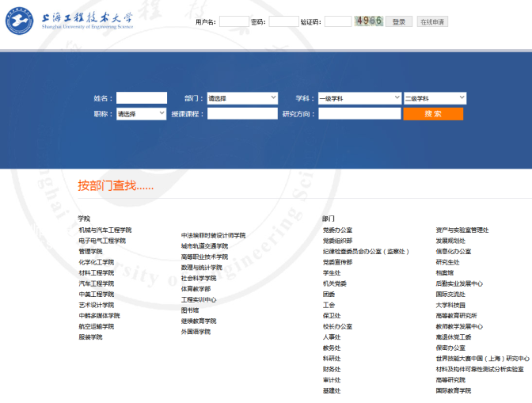Click the 授课课程 course field

coord(242,114)
